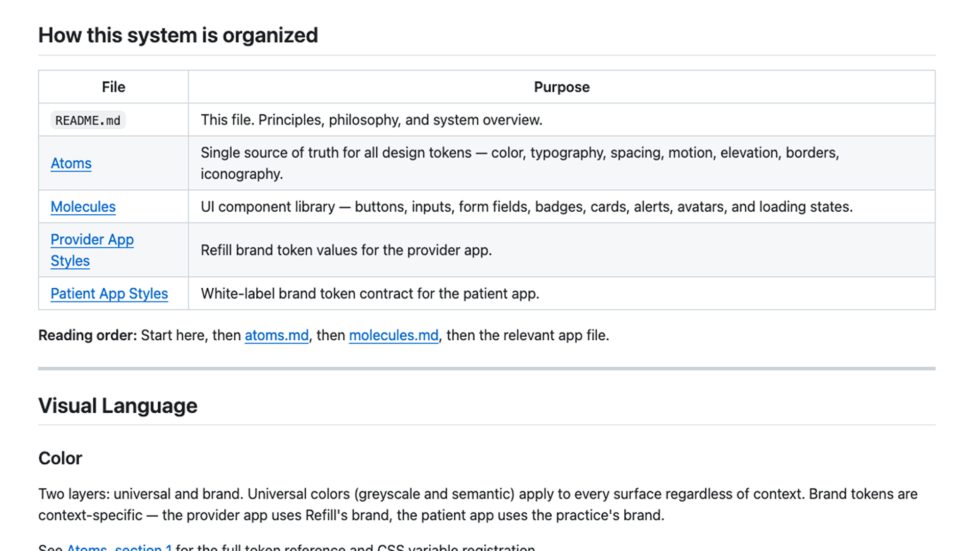Image resolution: width=980 pixels, height=551 pixels.
Task: Follow the Provider App Styles link
Action: click(92, 250)
